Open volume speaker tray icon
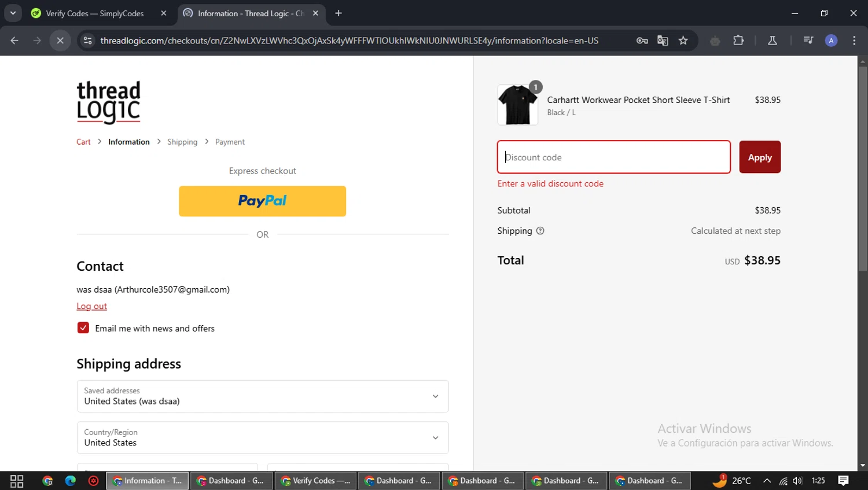This screenshot has height=490, width=868. [x=798, y=481]
